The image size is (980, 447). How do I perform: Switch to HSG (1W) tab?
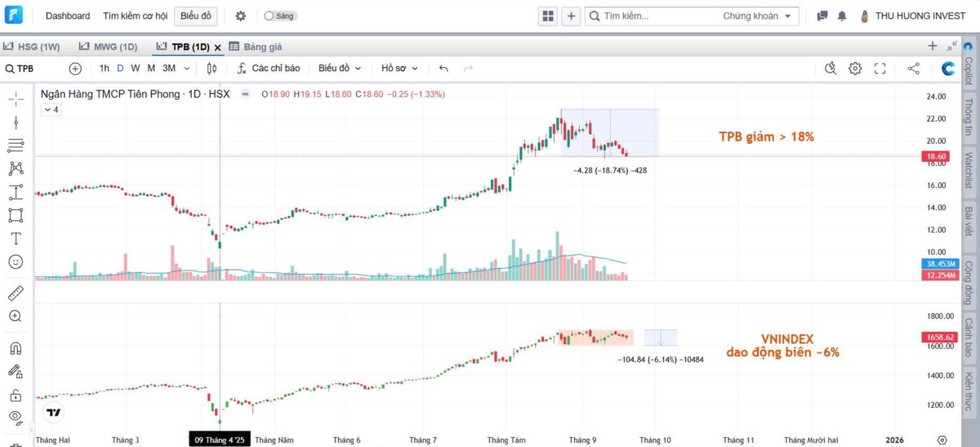(32, 47)
